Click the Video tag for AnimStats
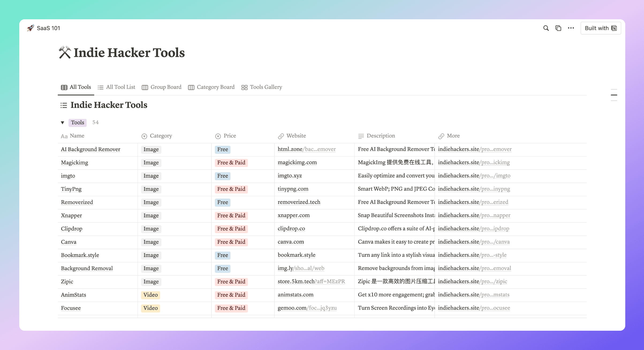 click(150, 295)
